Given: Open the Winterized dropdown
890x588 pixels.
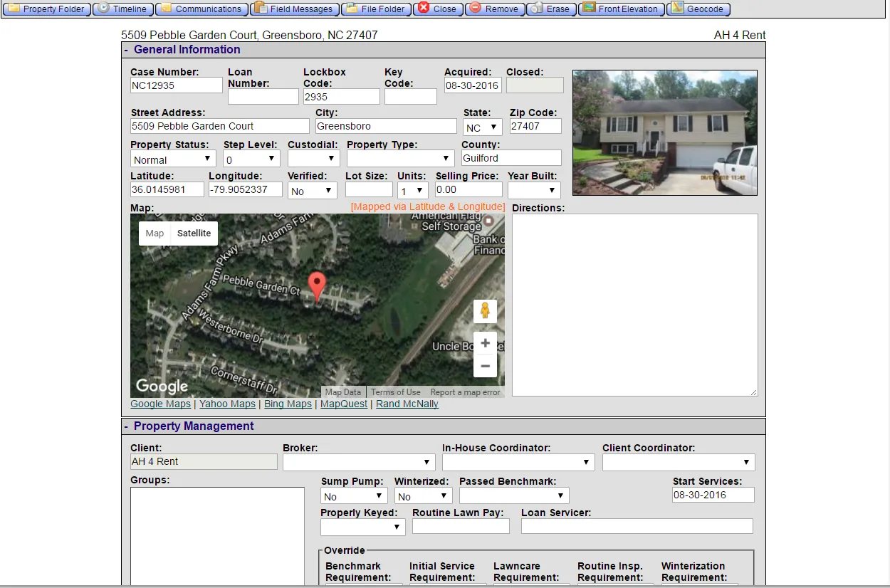Looking at the screenshot, I should click(424, 496).
